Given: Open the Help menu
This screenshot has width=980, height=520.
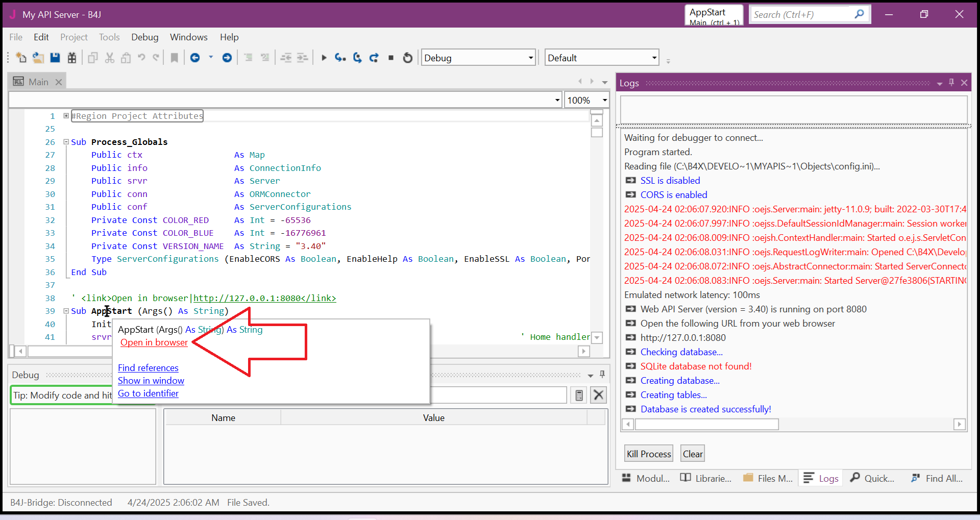Looking at the screenshot, I should tap(229, 37).
